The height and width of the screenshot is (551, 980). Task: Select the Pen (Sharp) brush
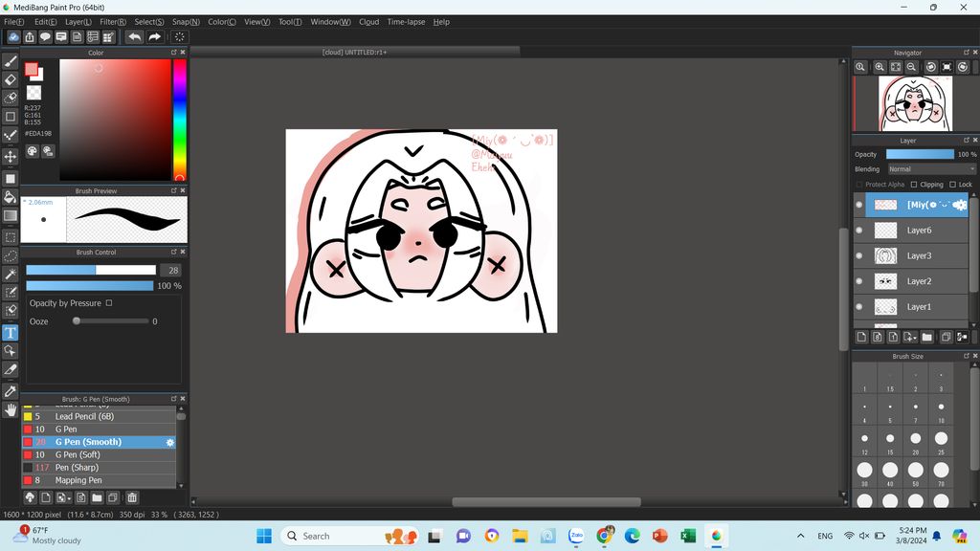tap(99, 467)
